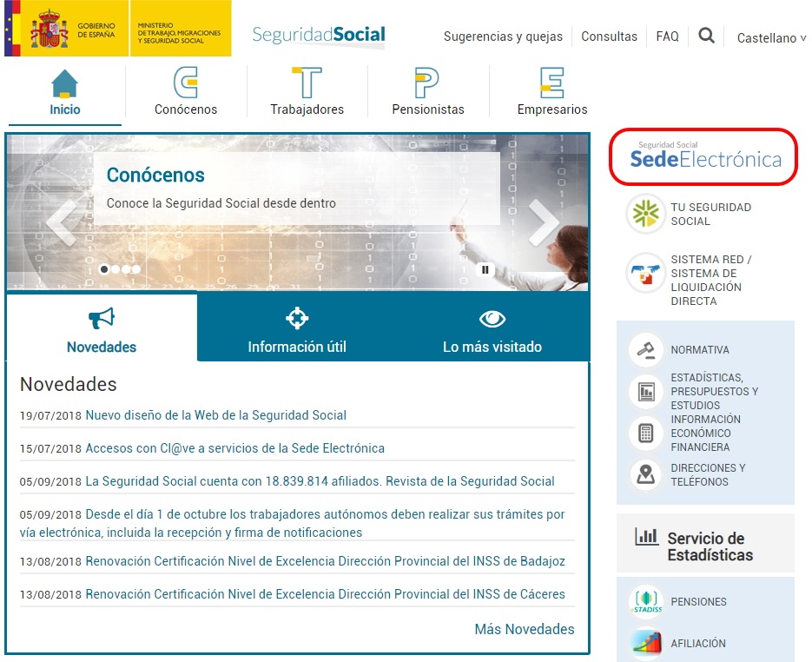Open the Tu Seguridad Social icon
Image resolution: width=812 pixels, height=662 pixels.
tap(645, 215)
